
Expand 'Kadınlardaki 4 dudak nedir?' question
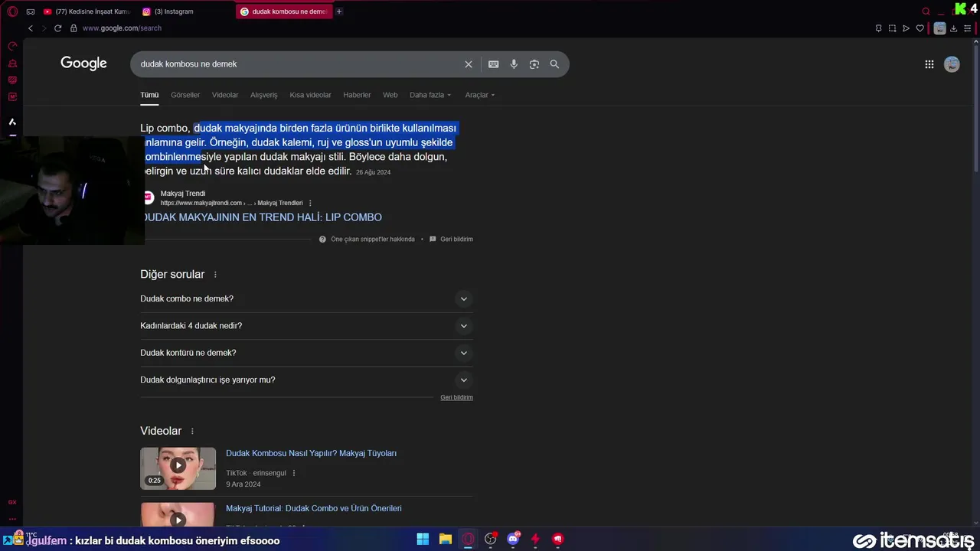(306, 326)
